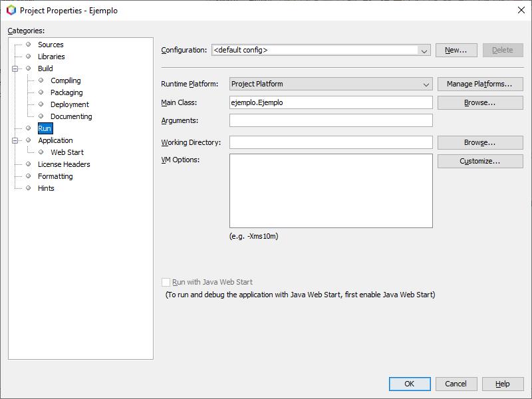Click the Delete configuration button
The height and width of the screenshot is (399, 532).
[503, 51]
